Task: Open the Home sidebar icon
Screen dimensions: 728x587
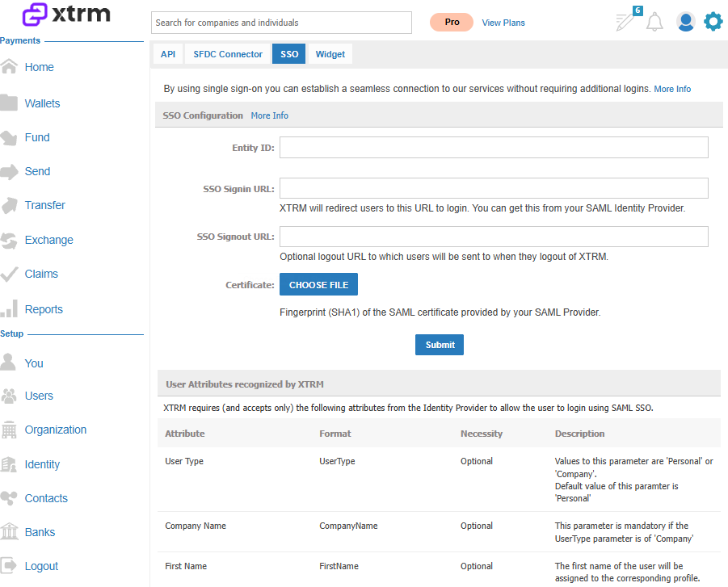Action: click(9, 67)
